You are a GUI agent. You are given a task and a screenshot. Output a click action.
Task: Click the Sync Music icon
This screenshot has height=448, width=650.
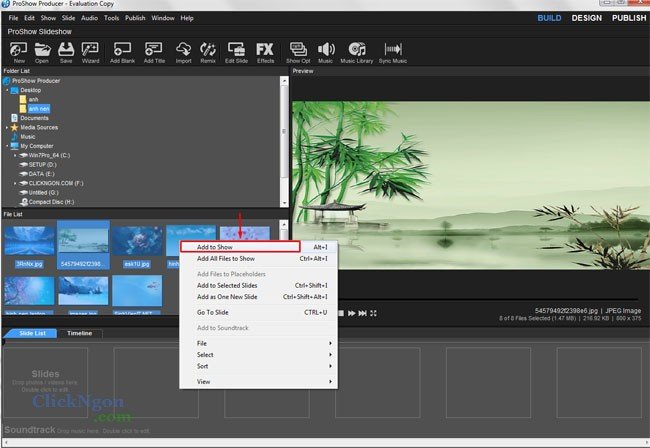pos(393,53)
